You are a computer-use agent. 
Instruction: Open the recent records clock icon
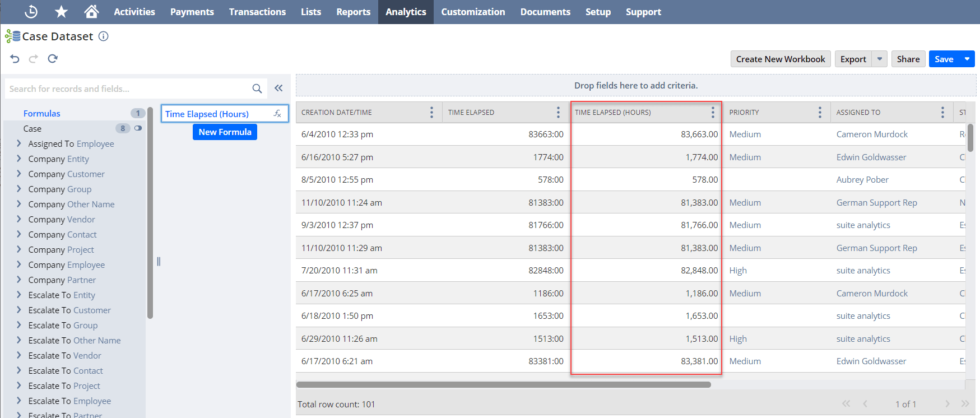[x=31, y=11]
